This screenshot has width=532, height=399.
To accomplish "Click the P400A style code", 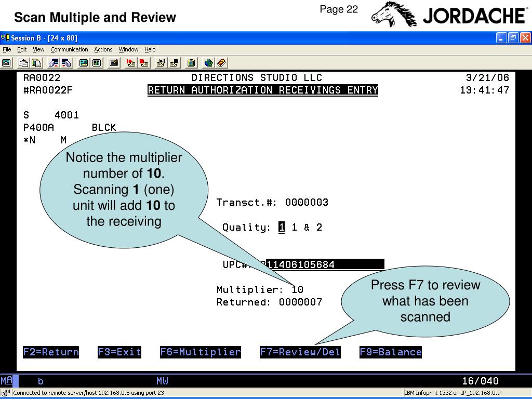I will pos(38,128).
